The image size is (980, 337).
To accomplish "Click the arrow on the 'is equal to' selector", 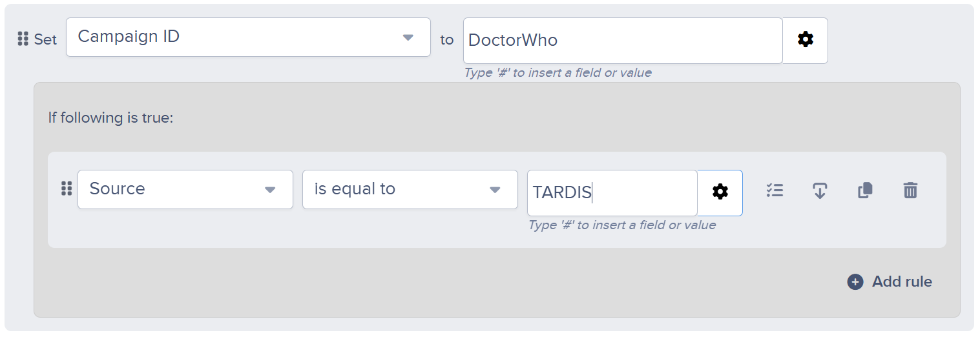I will pos(495,190).
